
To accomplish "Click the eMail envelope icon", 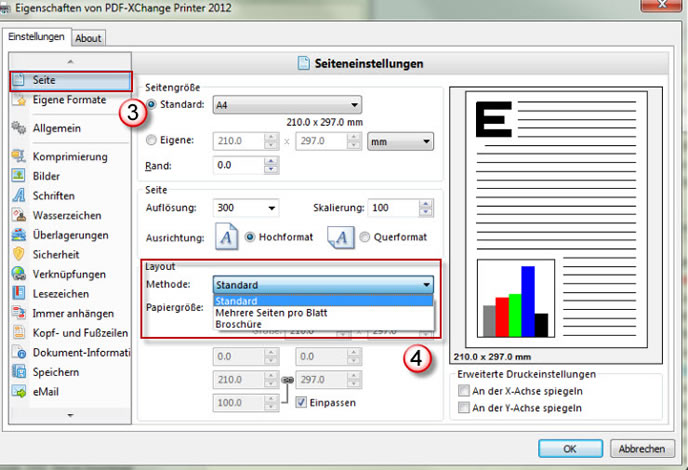I will coord(19,391).
